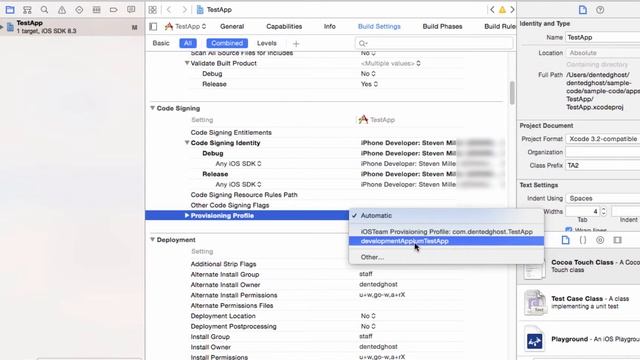Adjust the Tab width stepper

pyautogui.click(x=603, y=211)
